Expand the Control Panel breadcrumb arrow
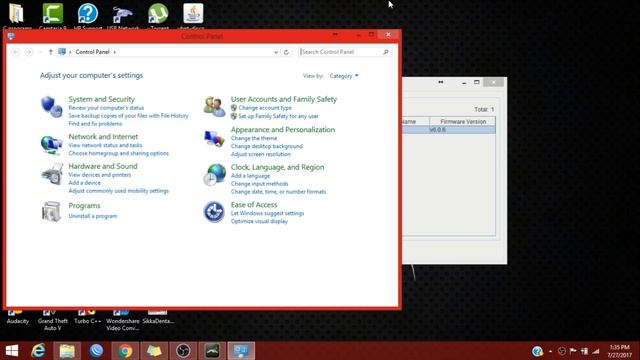Screen dimensions: 640x360 point(115,52)
